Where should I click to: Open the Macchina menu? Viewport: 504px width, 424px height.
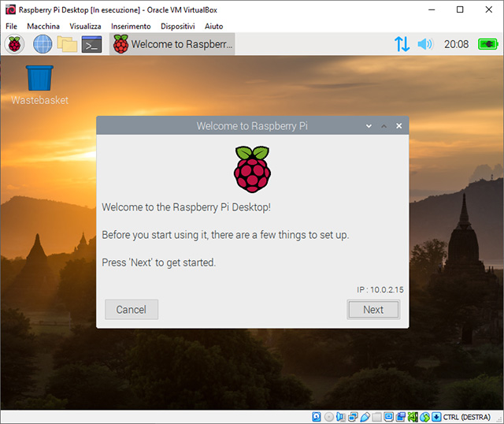[x=43, y=26]
